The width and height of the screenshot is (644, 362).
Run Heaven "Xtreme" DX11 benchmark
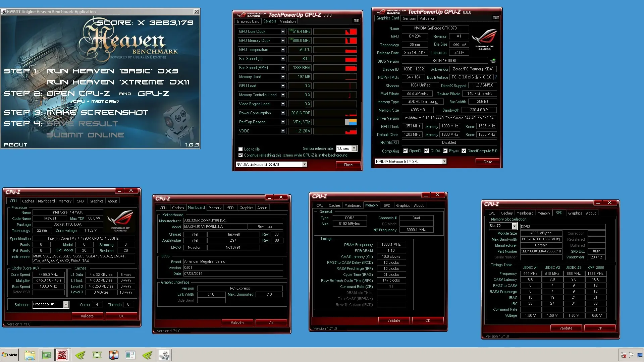pyautogui.click(x=118, y=82)
